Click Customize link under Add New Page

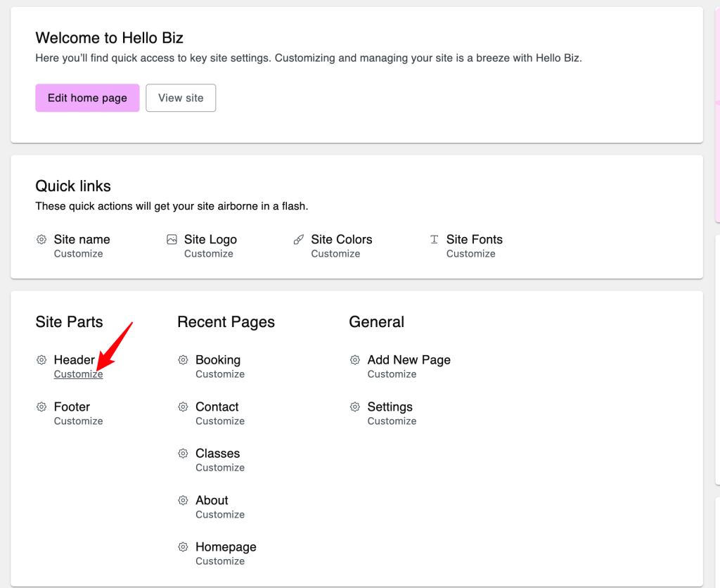pyautogui.click(x=392, y=374)
